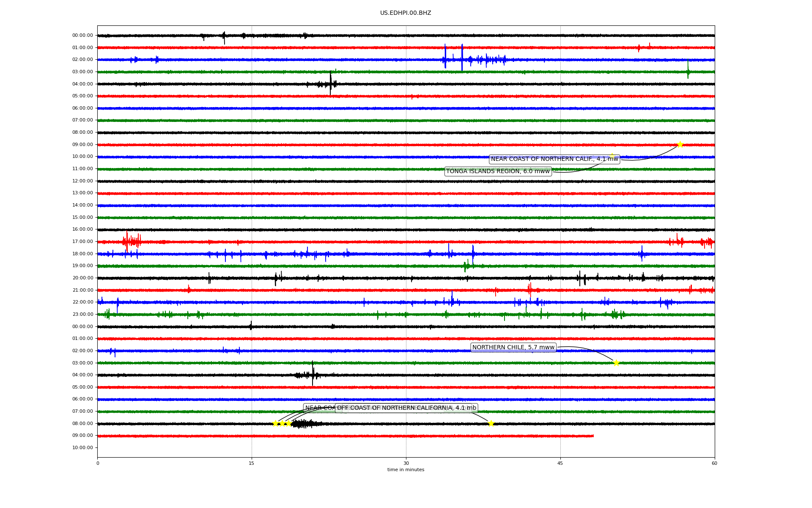Screen dimensions: 812x508
Task: Click the time in minutes axis label
Action: [x=406, y=470]
